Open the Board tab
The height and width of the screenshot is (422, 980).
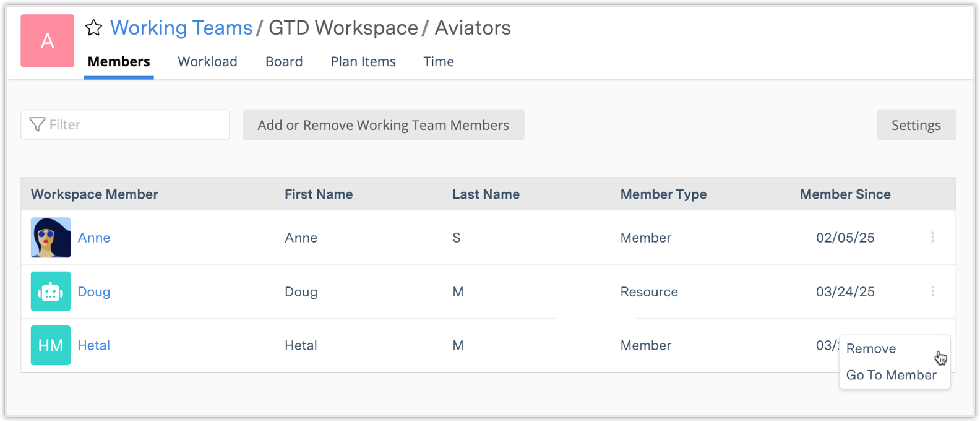coord(284,61)
